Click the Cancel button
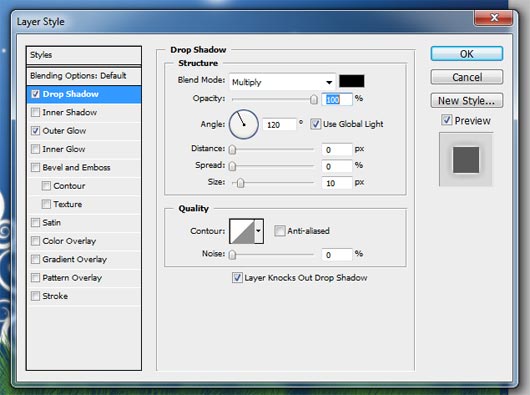The height and width of the screenshot is (395, 530). [x=467, y=77]
